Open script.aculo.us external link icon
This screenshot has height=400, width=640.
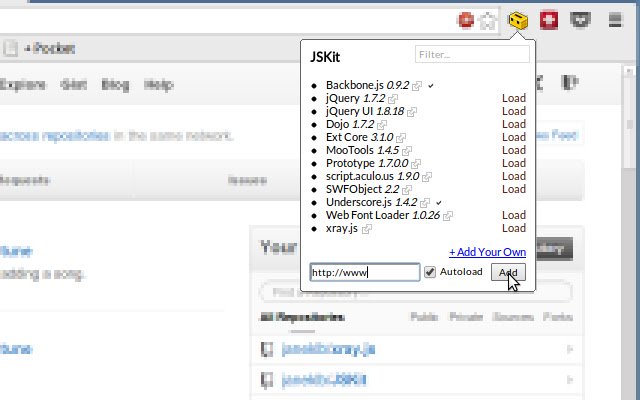(427, 177)
